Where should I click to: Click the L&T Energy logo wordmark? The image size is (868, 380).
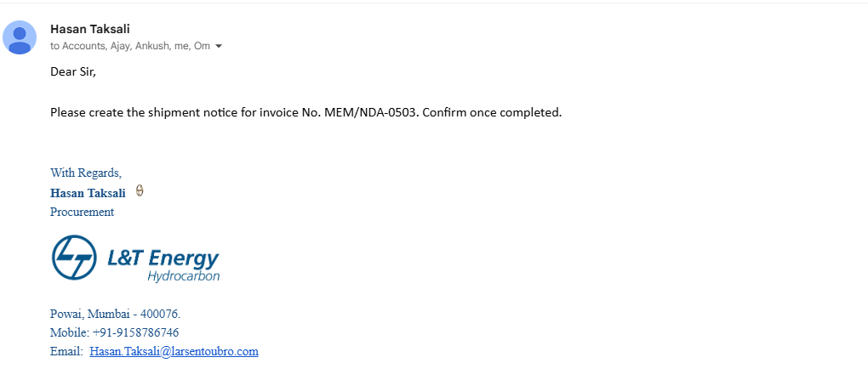point(163,258)
